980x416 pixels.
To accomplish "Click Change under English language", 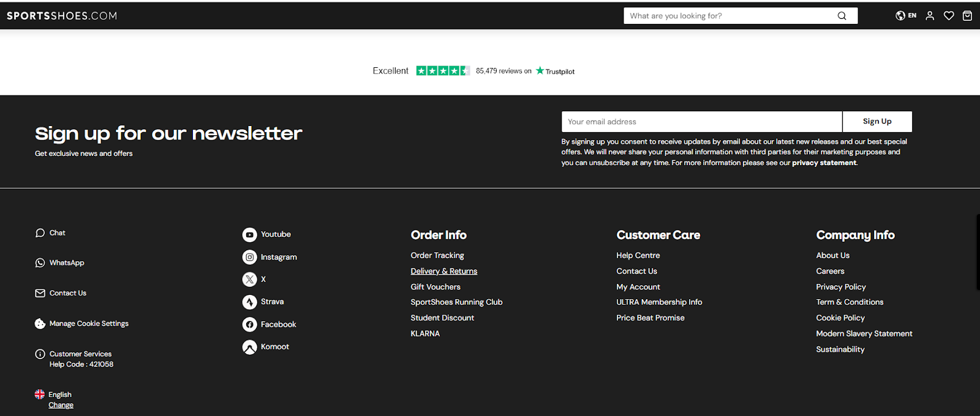I will (61, 405).
